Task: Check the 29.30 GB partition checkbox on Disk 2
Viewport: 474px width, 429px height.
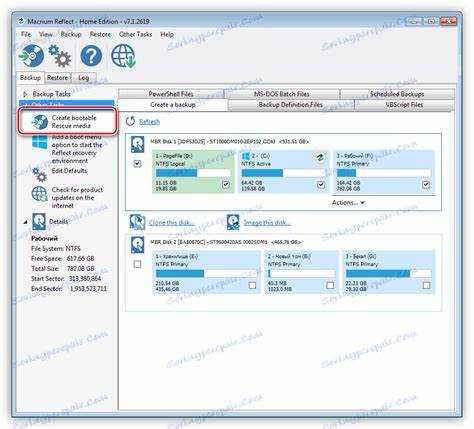Action: point(426,285)
